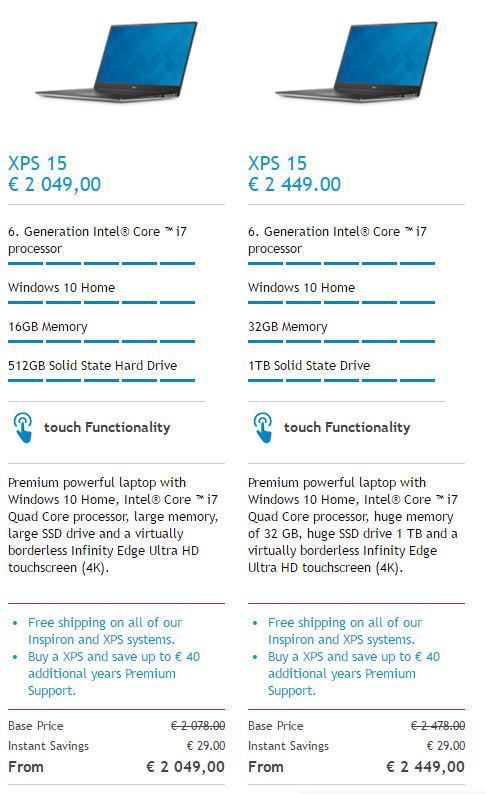Open the XPS 15 title priced € 2 049,00
Viewport: 486px width, 794px height.
tap(37, 164)
